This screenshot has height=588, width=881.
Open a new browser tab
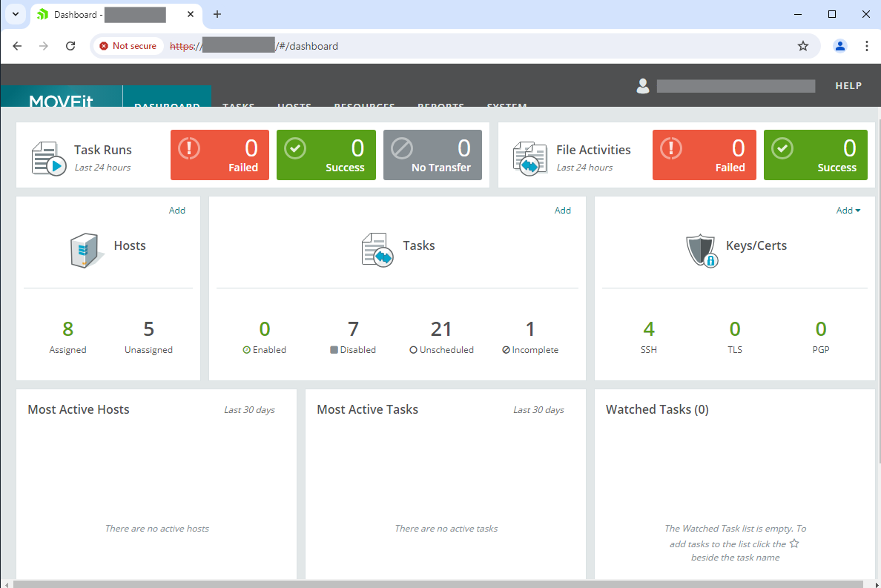[x=217, y=15]
